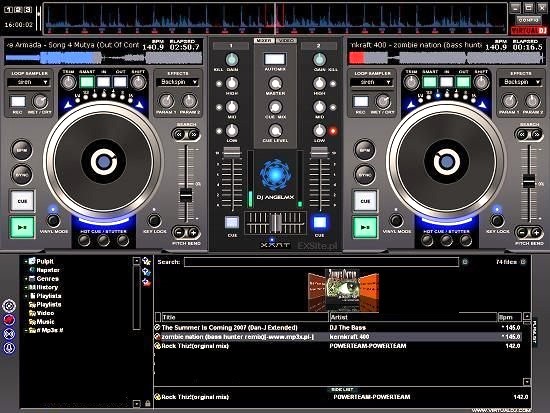
Task: Sort tracks by Artist column header
Action: [413, 317]
